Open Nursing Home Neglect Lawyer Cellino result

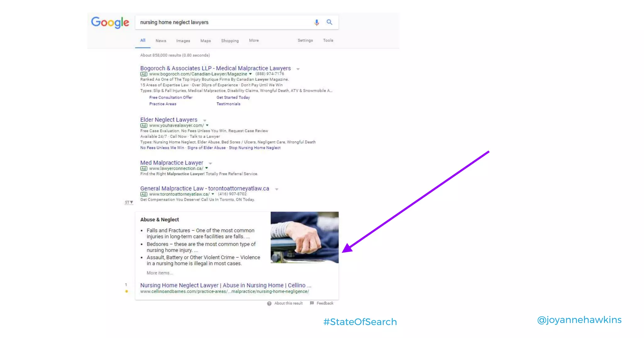[x=225, y=285]
